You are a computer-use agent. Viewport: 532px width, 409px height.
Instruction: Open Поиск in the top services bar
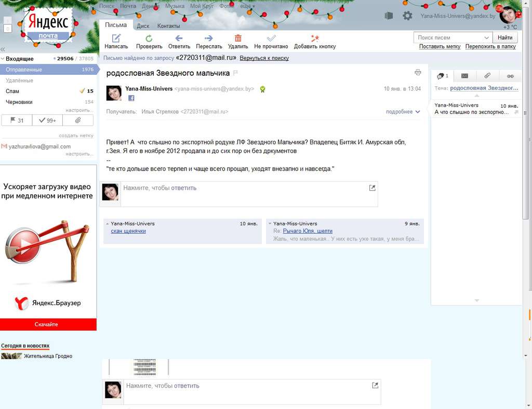tap(107, 6)
